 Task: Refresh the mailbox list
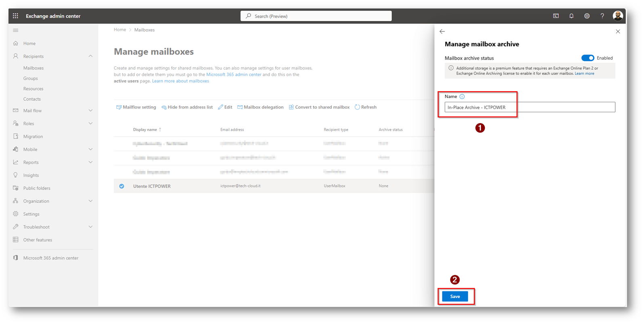pos(366,107)
